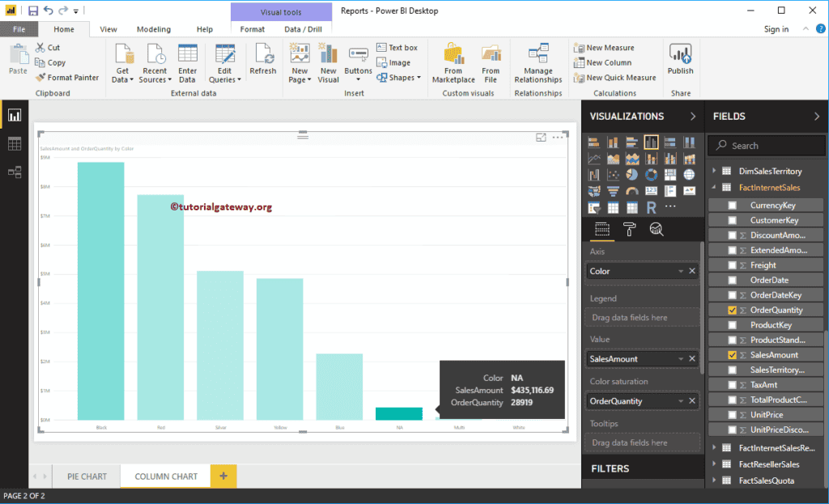The height and width of the screenshot is (504, 829).
Task: Select the Stacked bar chart visualization
Action: coord(593,142)
